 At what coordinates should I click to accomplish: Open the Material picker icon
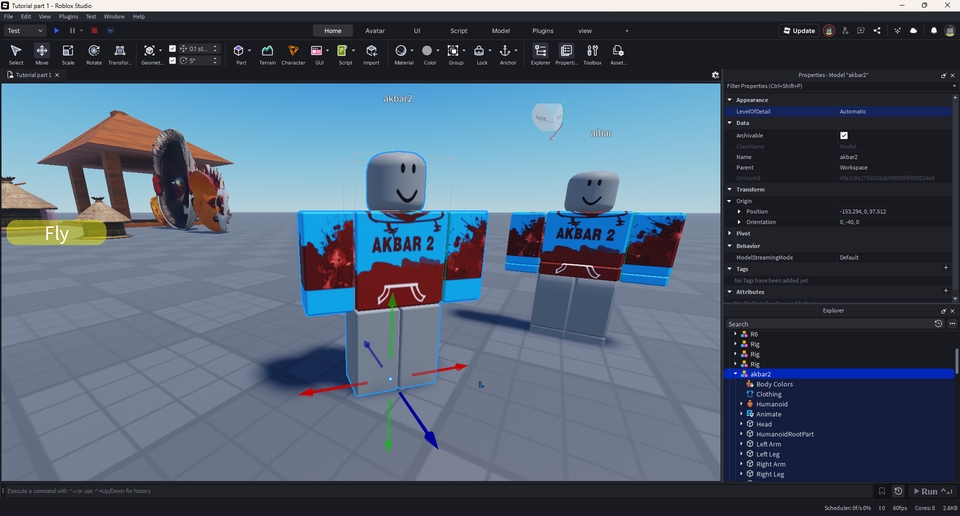coord(401,51)
